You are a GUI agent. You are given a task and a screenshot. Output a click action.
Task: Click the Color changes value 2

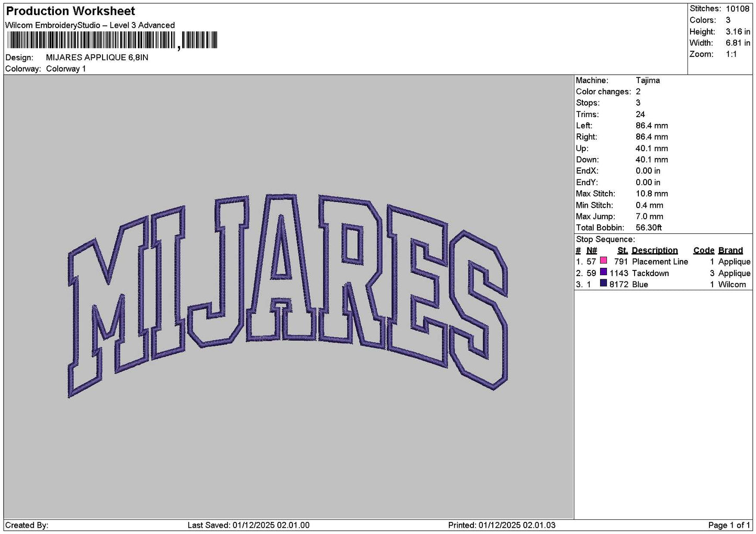[638, 92]
